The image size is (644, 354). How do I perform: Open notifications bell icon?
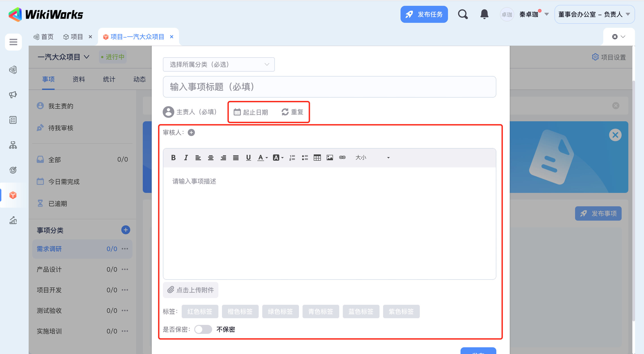coord(484,14)
